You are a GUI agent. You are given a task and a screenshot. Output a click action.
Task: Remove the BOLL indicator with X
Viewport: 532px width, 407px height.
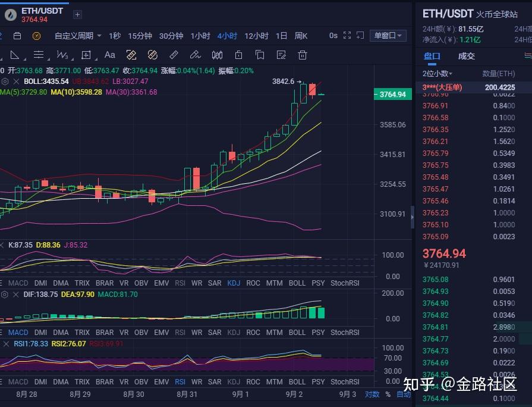(x=16, y=82)
